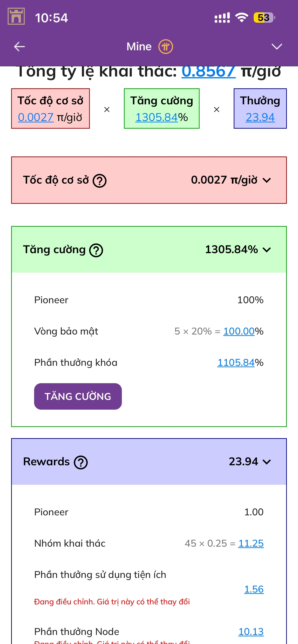This screenshot has width=298, height=644.
Task: Tap the castle icon in status bar
Action: (x=16, y=16)
